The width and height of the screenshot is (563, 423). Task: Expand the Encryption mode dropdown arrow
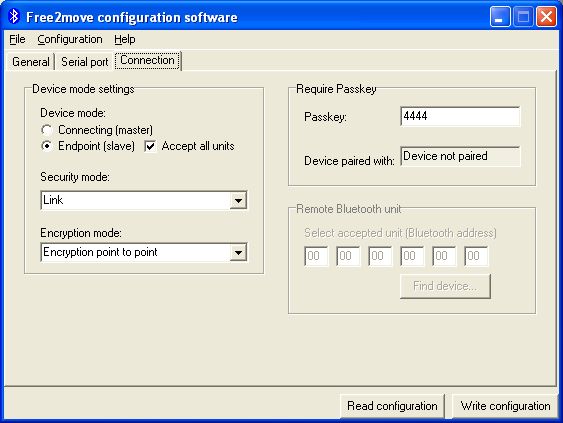click(238, 252)
